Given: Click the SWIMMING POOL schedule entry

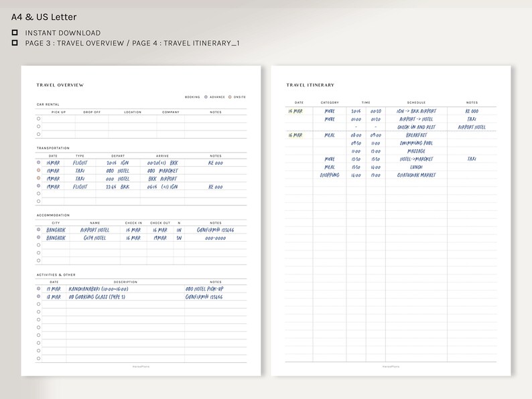Looking at the screenshot, I should 416,143.
